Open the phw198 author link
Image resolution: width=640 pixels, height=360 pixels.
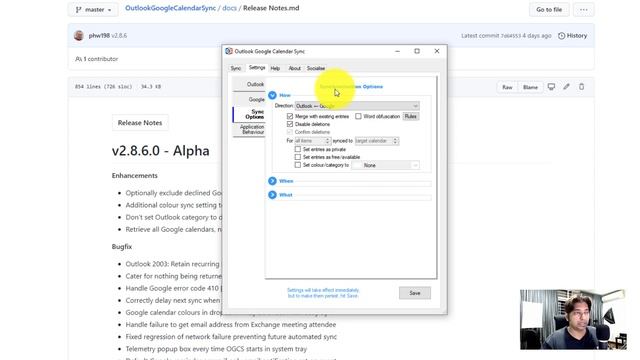99,36
